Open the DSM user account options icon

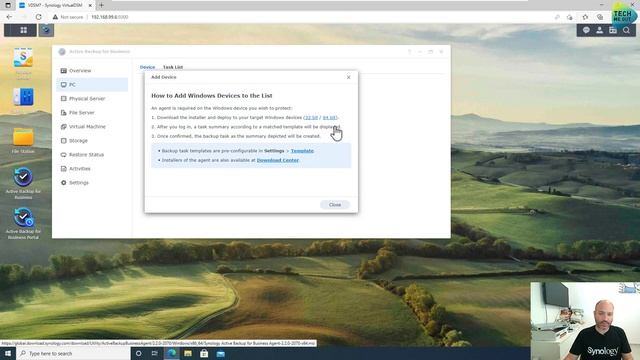pos(600,30)
